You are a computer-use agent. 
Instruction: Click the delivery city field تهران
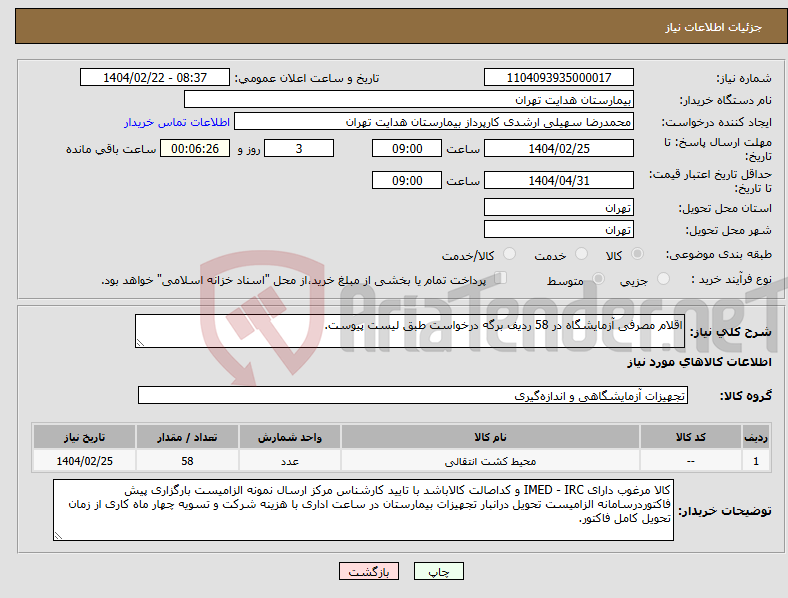559,230
